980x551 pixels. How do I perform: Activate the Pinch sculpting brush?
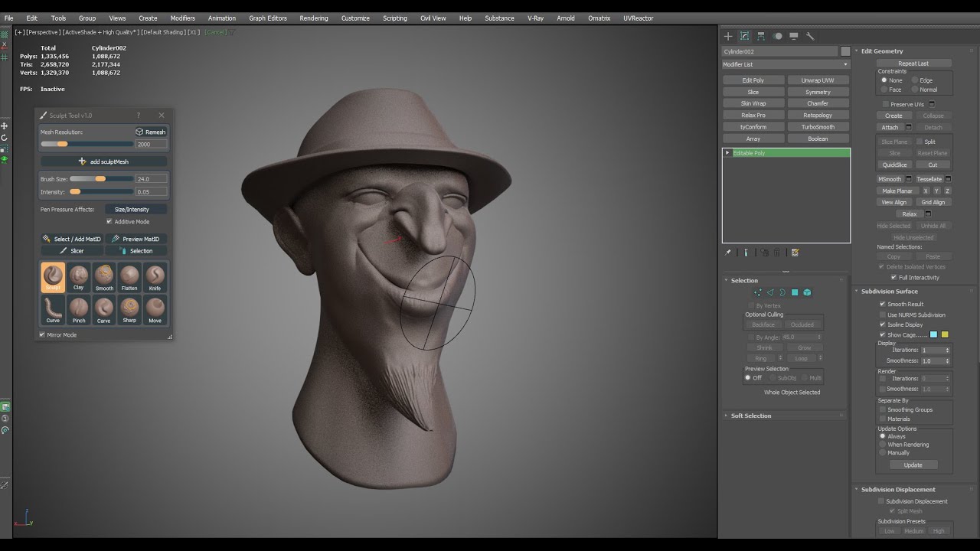click(78, 309)
